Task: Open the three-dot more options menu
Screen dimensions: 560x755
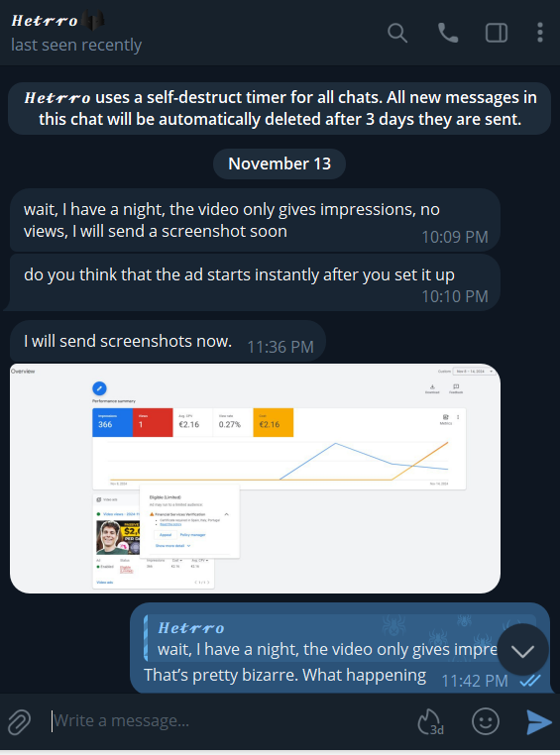Action: coord(540,33)
